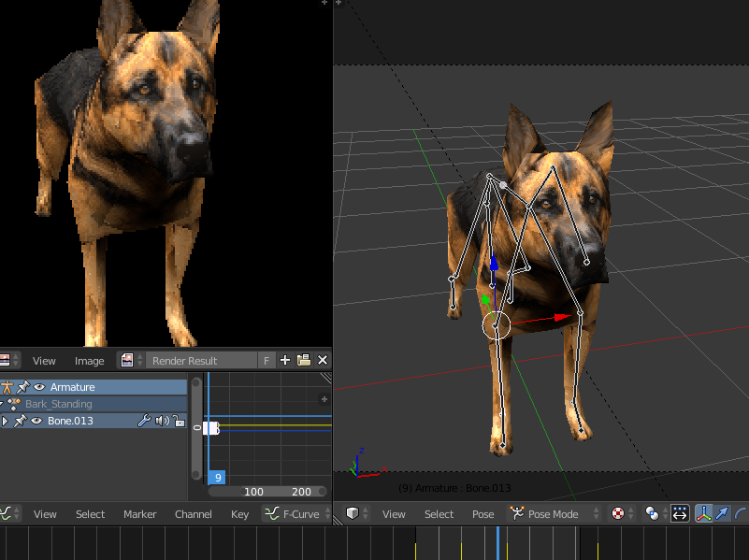The height and width of the screenshot is (560, 749).
Task: Toggle the eye icon on Bone.013 channel
Action: pyautogui.click(x=38, y=421)
